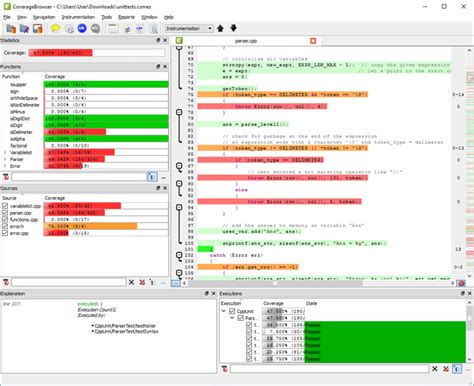This screenshot has width=474, height=386.
Task: Uncheck error.h source checkbox
Action: point(5,226)
